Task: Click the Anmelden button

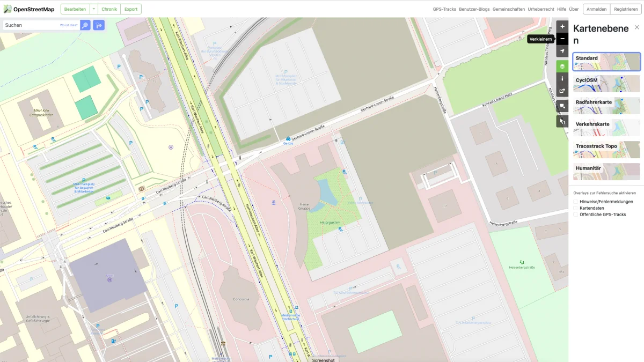Action: (596, 9)
